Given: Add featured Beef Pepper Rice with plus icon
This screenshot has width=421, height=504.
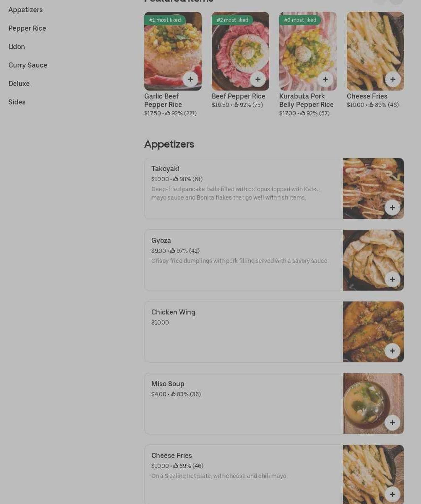Looking at the screenshot, I should tap(258, 79).
